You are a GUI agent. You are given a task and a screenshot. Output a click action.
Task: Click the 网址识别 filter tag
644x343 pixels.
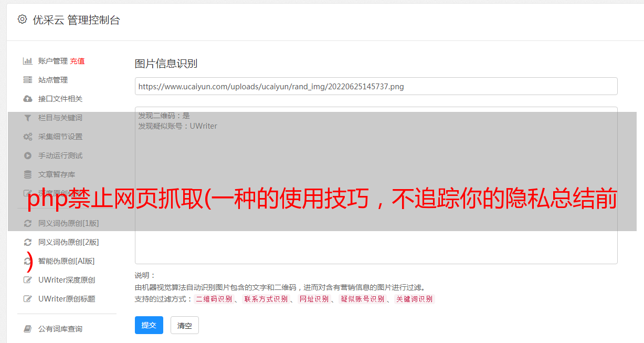[314, 299]
